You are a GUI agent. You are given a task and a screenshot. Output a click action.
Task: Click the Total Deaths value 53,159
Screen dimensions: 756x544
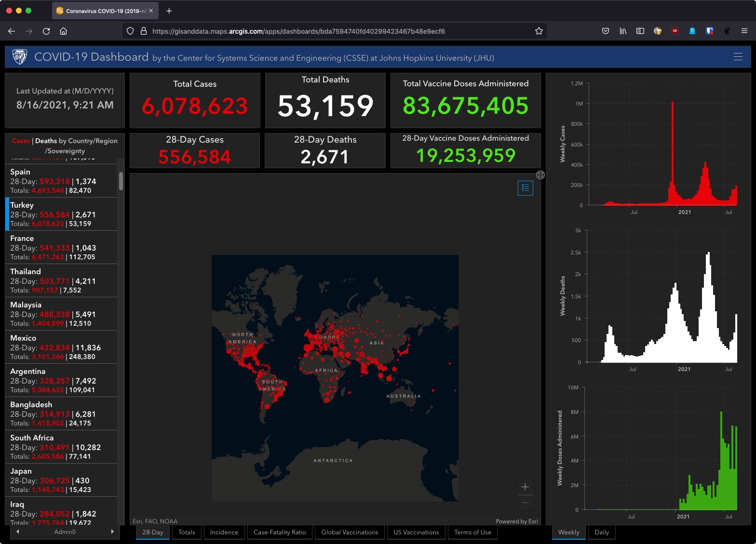tap(325, 106)
